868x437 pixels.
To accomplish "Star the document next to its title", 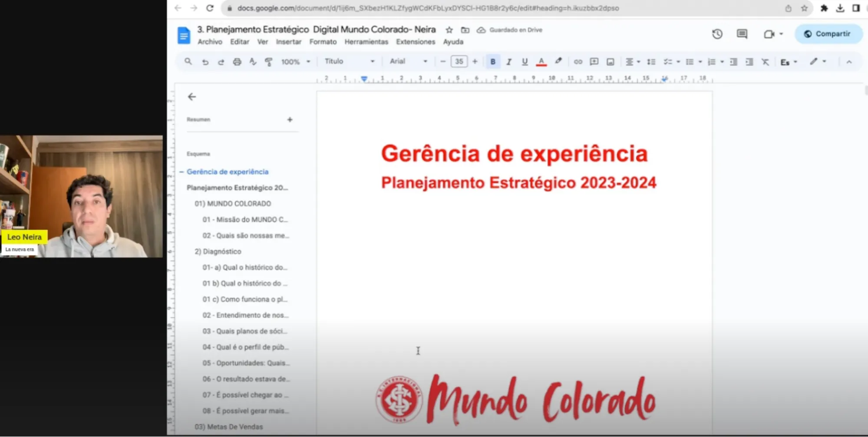I will click(449, 30).
